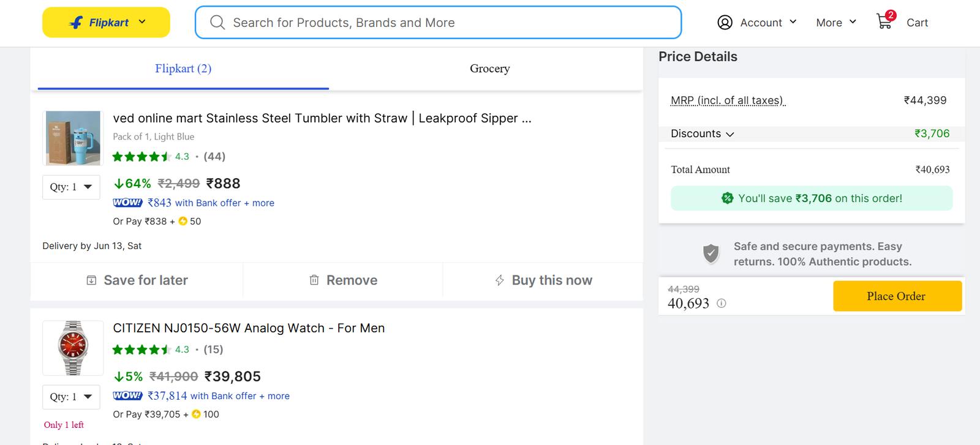The width and height of the screenshot is (980, 445).
Task: Click the SuperCoin icon next to 100
Action: pyautogui.click(x=196, y=414)
